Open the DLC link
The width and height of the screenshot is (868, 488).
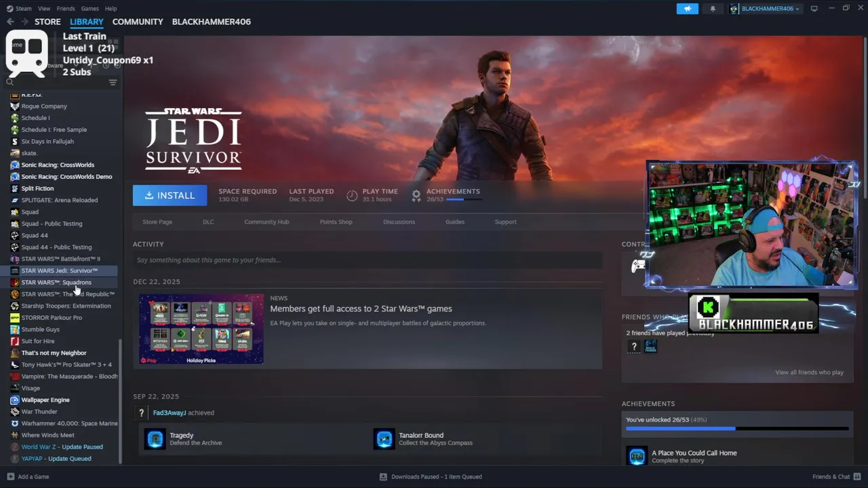click(208, 222)
